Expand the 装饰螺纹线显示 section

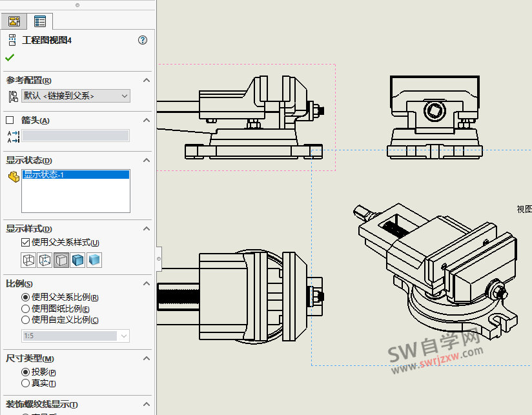click(x=147, y=403)
